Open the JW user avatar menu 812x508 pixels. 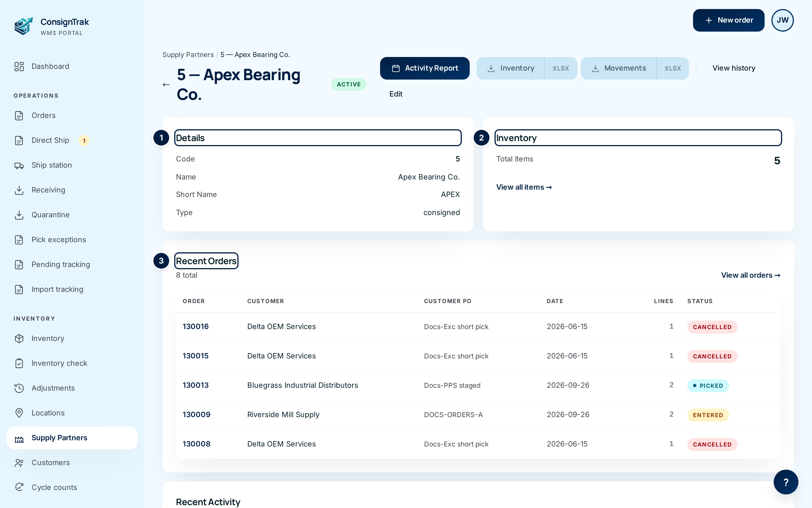point(782,20)
